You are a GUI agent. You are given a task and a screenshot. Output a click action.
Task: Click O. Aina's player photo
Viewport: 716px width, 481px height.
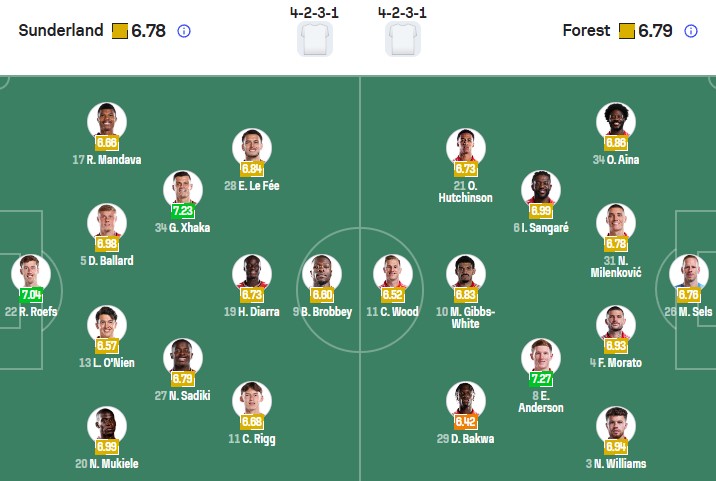click(x=616, y=121)
